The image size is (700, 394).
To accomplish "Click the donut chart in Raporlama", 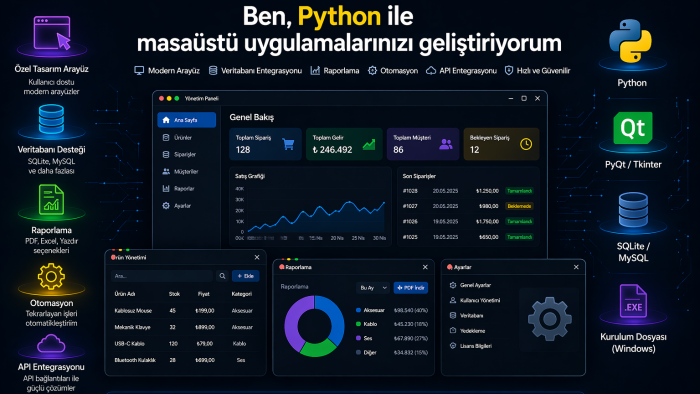I will [314, 326].
